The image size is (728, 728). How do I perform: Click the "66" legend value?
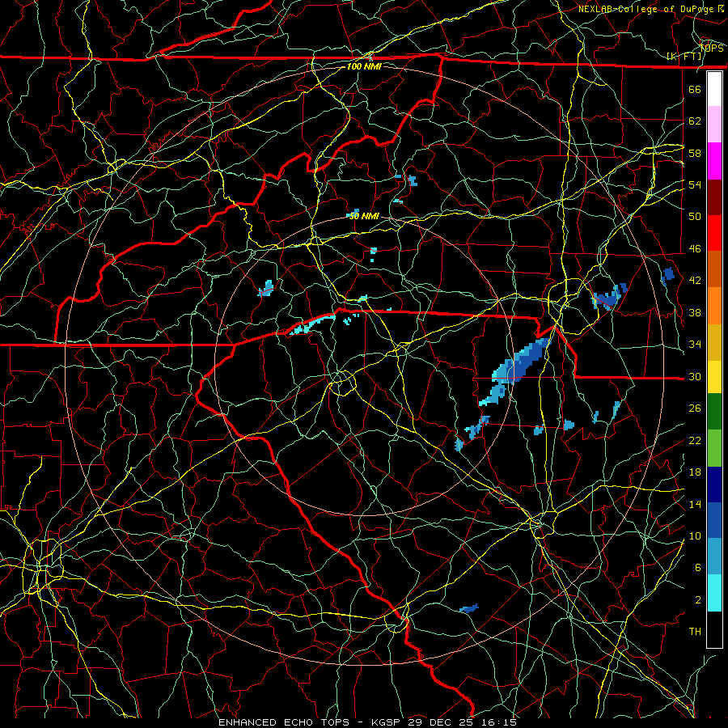(695, 89)
